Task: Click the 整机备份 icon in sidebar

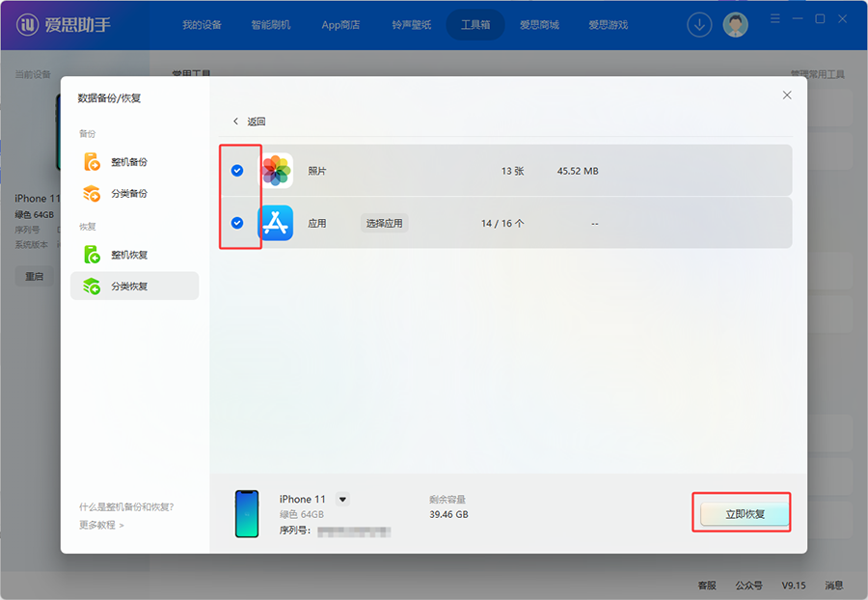Action: 92,162
